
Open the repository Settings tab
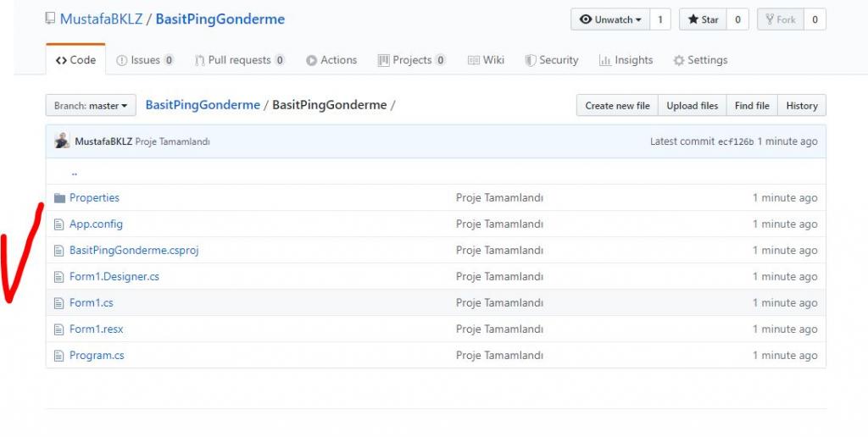tap(700, 60)
